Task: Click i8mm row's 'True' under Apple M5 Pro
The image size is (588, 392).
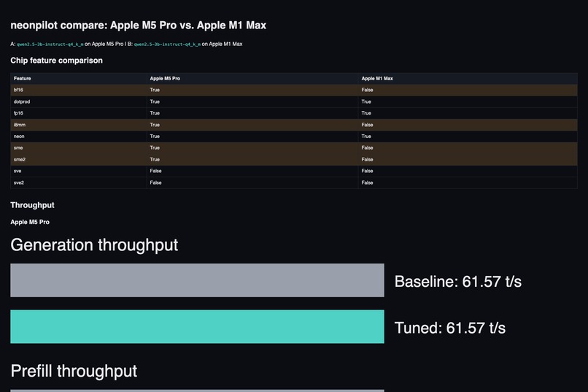Action: [155, 125]
